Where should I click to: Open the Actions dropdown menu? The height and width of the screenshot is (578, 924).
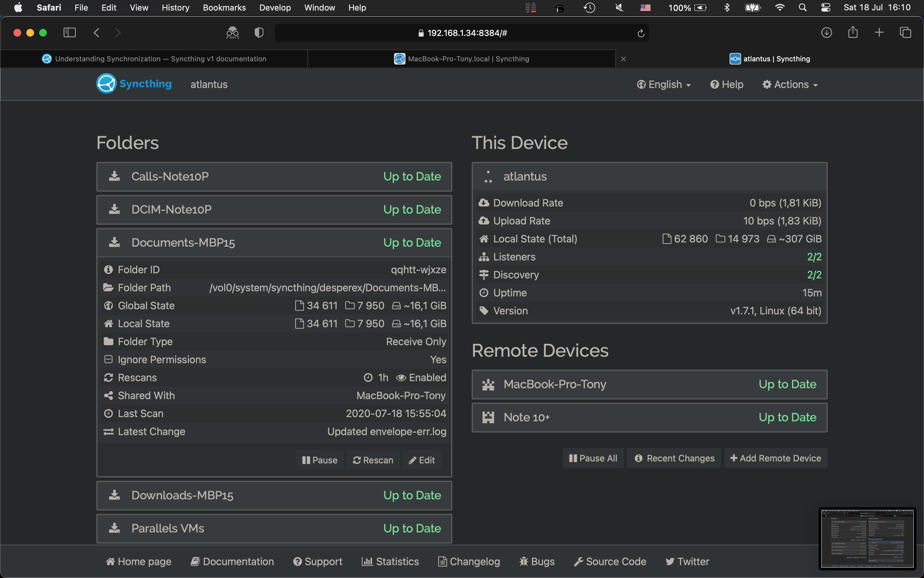(790, 84)
